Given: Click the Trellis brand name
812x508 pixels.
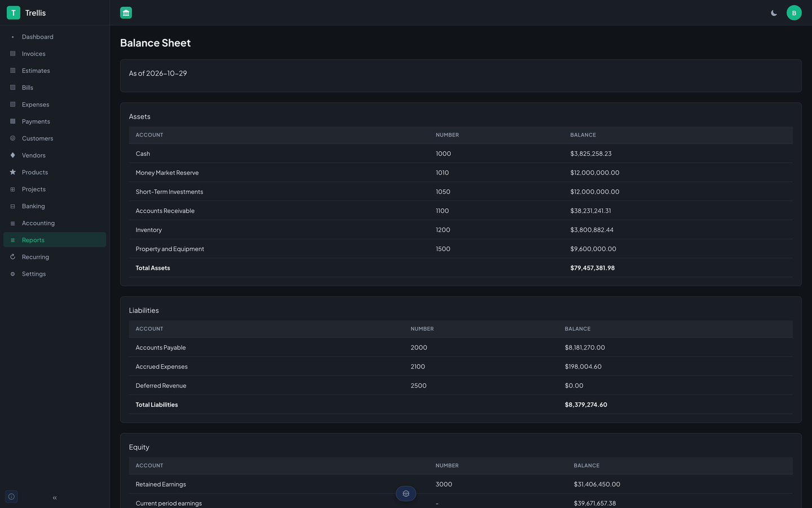Looking at the screenshot, I should click(x=36, y=13).
